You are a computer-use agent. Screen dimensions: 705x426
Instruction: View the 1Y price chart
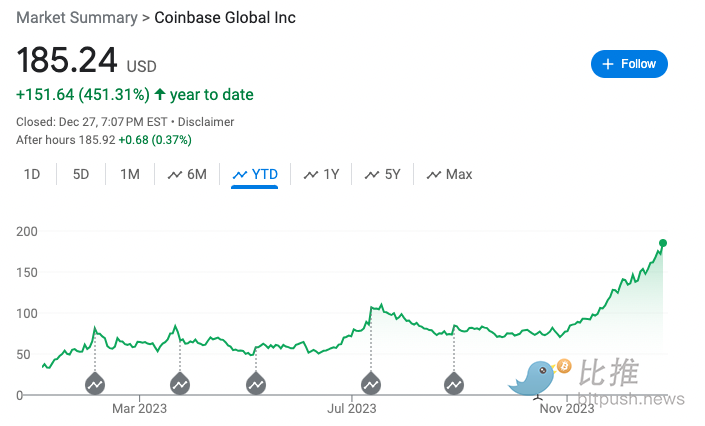click(321, 174)
